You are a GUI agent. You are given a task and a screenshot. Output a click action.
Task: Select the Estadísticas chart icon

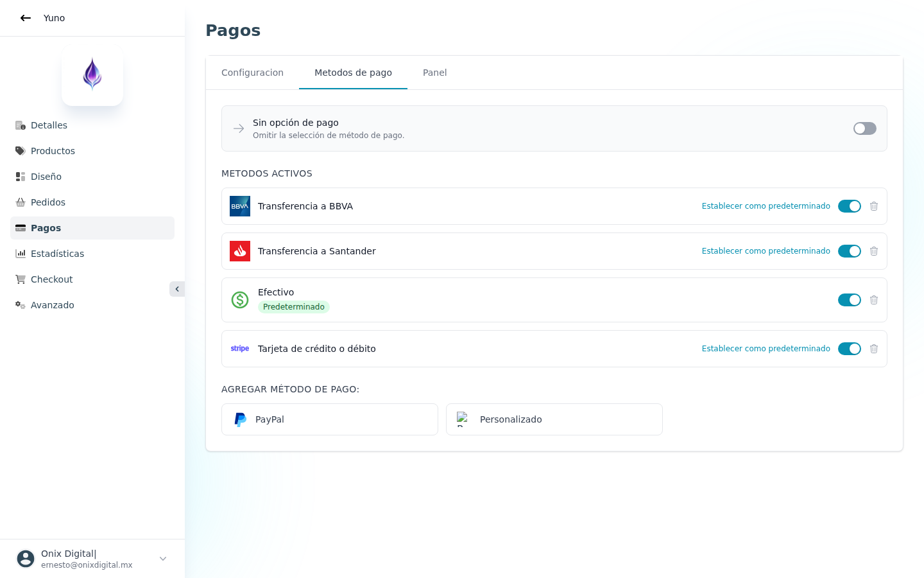coord(20,254)
